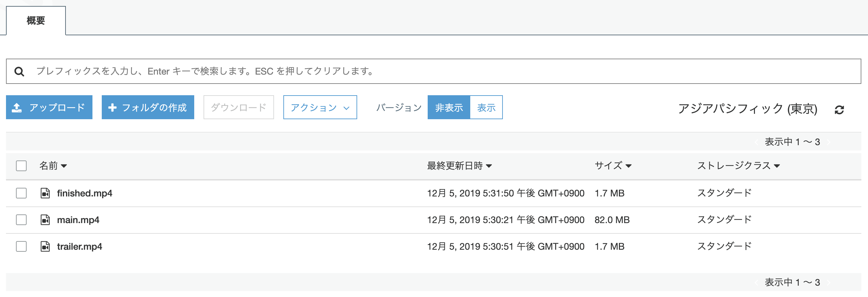
Task: Click スタンダード storage class for main.mp4
Action: coord(724,220)
